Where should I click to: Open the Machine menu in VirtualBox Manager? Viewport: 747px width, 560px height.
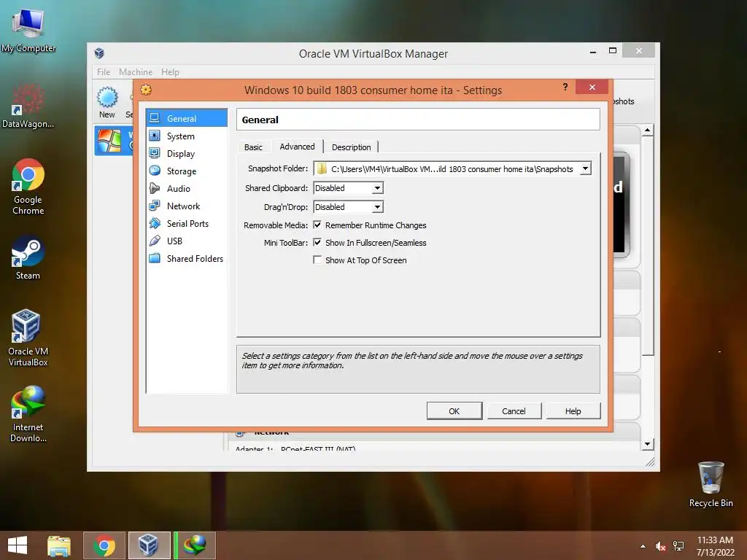(x=136, y=72)
